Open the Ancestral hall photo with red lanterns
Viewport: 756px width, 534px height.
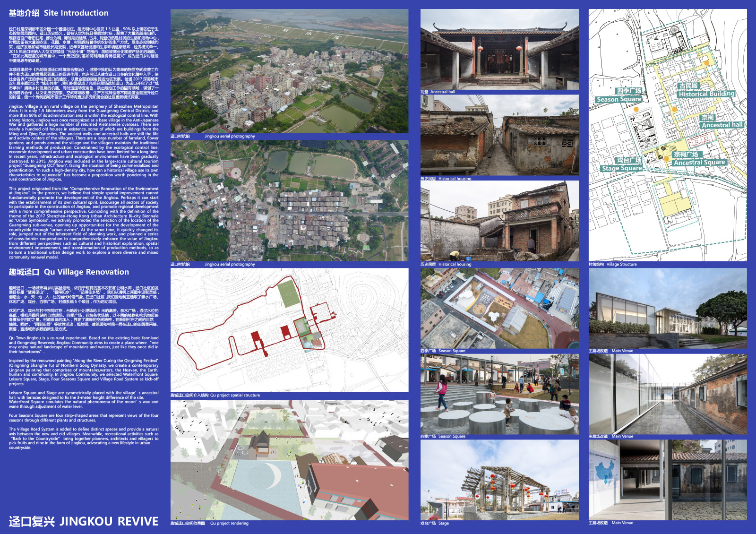coord(499,49)
